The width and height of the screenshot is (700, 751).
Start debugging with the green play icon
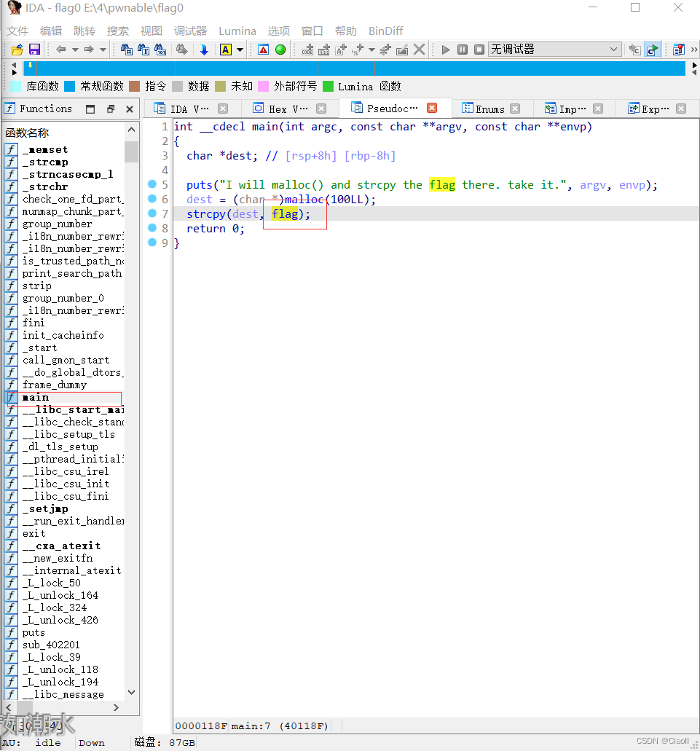point(446,50)
